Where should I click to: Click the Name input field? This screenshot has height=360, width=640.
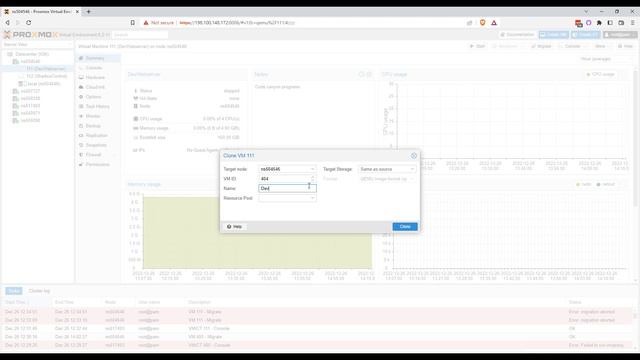(287, 188)
